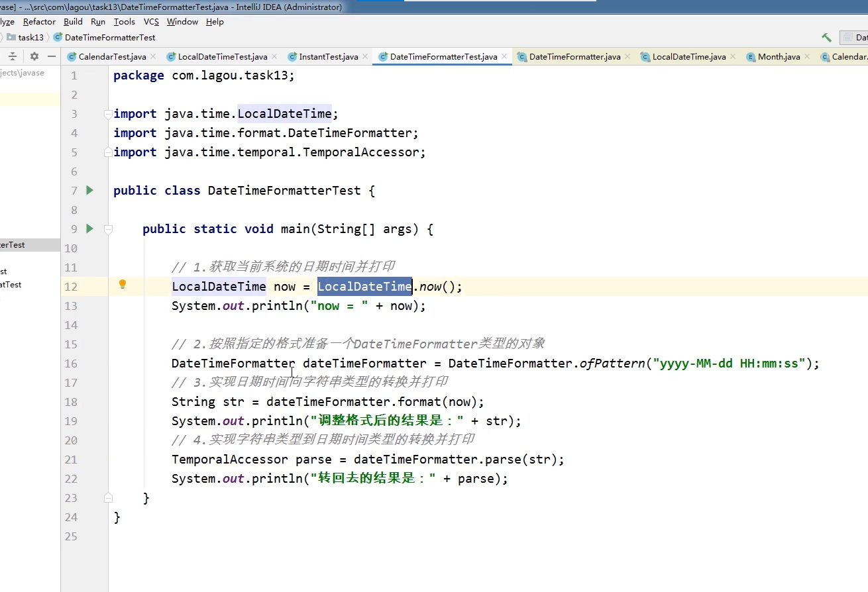The width and height of the screenshot is (868, 592).
Task: Close the DateTimeFormatter.java tab
Action: (627, 57)
